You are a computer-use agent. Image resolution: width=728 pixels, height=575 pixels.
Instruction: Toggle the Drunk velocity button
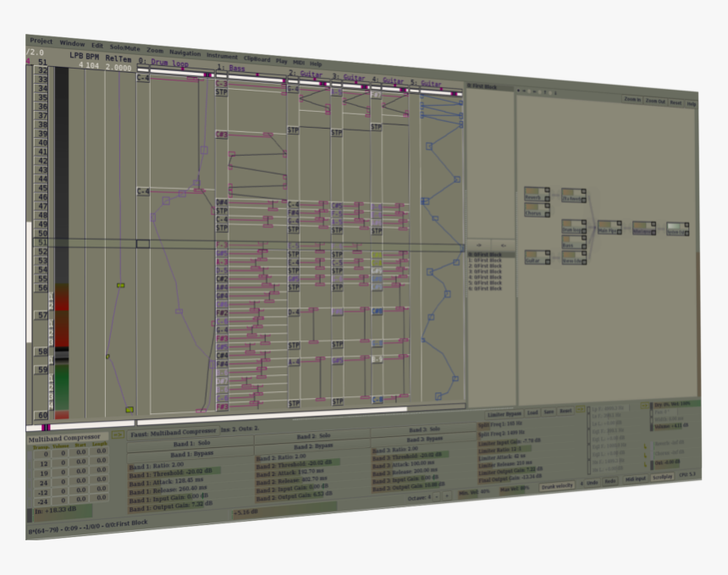(x=557, y=486)
